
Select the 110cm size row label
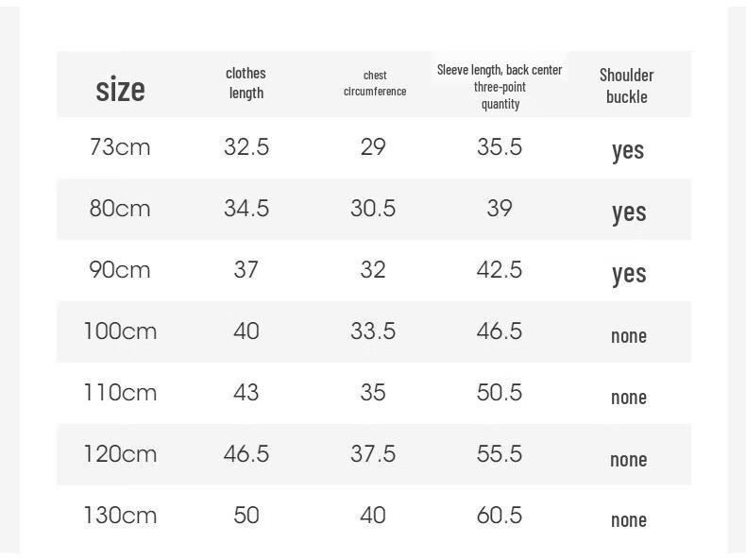coord(120,393)
